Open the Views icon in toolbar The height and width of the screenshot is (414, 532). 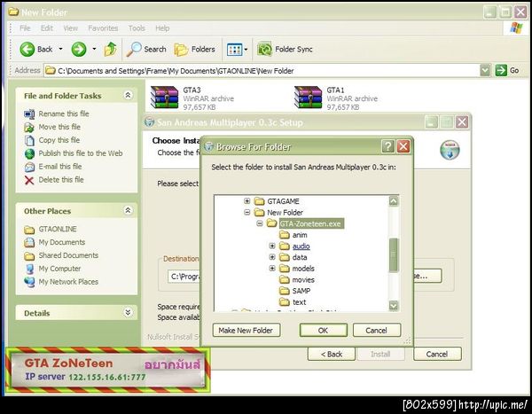pos(234,50)
